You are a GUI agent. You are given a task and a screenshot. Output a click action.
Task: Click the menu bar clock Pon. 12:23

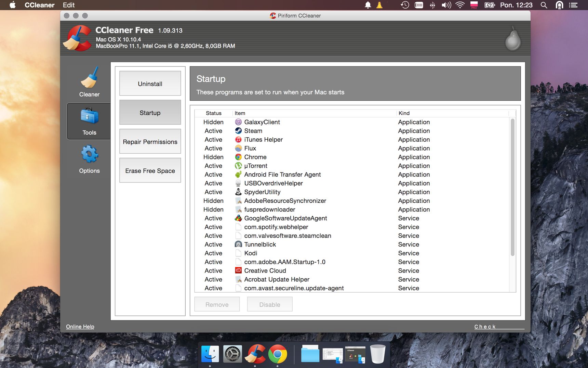516,5
